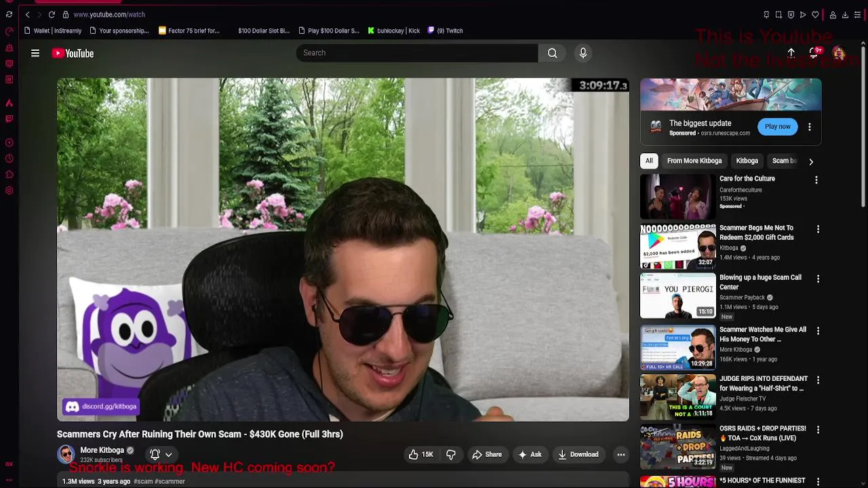
Task: Open menu for JUDGE RIPS INTO DEFENDANT video
Action: pos(818,380)
